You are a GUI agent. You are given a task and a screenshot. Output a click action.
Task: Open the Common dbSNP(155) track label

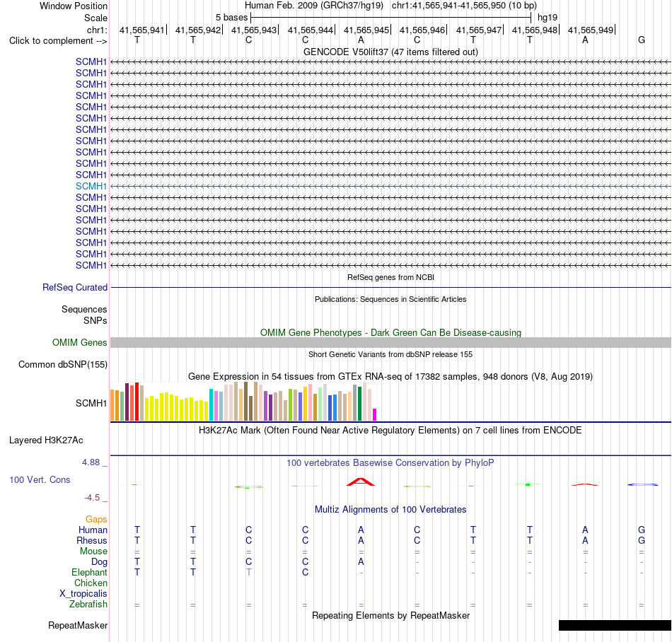point(62,364)
